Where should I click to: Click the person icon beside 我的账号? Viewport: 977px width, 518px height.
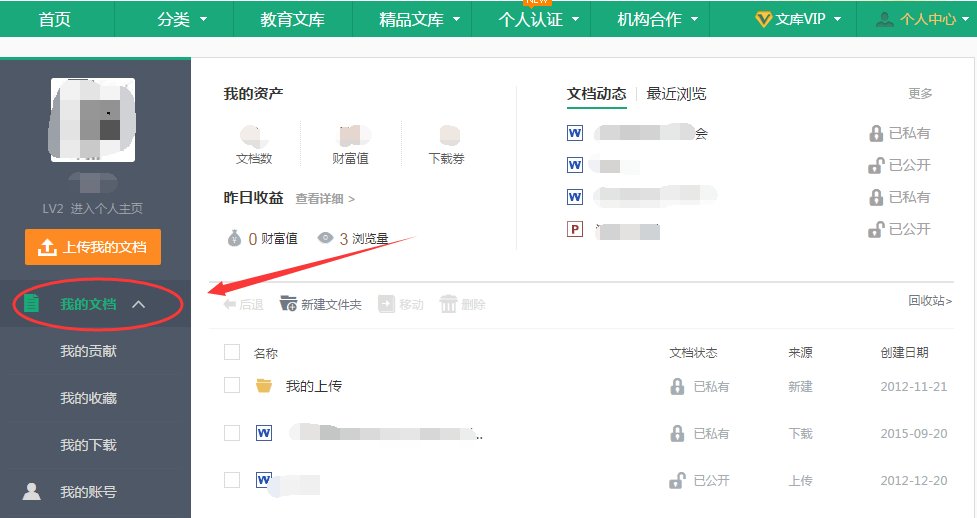click(x=31, y=492)
